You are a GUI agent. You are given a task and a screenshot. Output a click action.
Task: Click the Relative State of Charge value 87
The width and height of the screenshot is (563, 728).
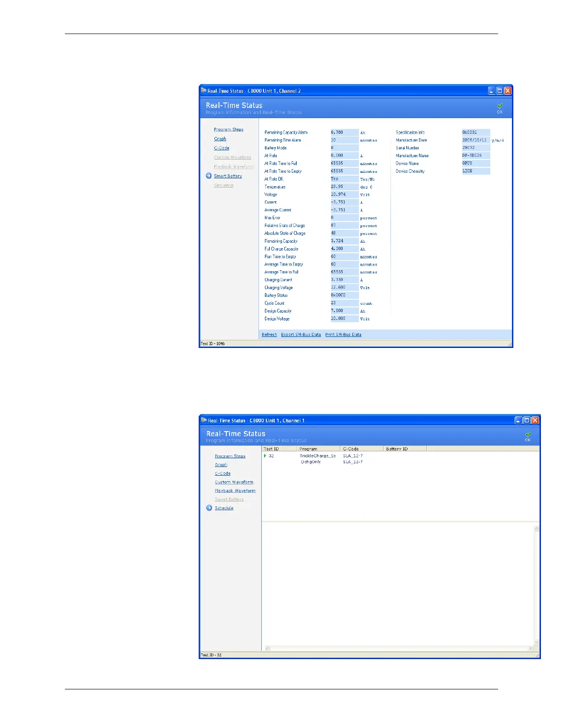tap(345, 226)
